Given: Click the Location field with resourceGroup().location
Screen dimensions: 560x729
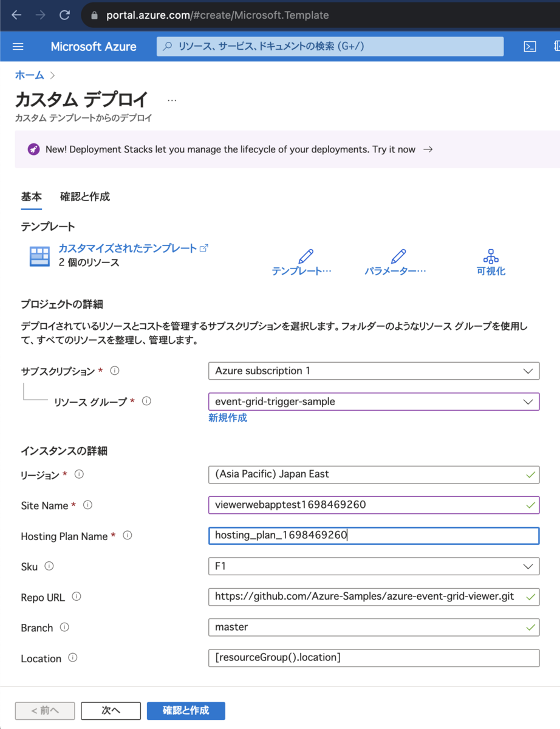Looking at the screenshot, I should tap(374, 658).
